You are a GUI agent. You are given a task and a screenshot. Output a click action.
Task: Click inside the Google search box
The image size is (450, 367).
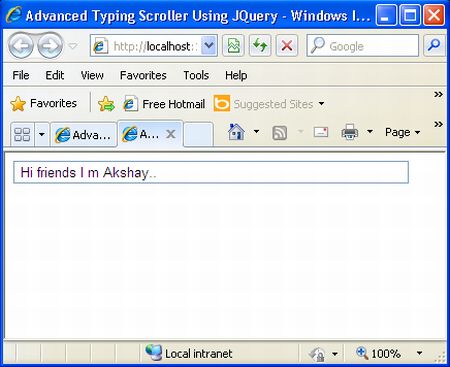click(x=363, y=45)
